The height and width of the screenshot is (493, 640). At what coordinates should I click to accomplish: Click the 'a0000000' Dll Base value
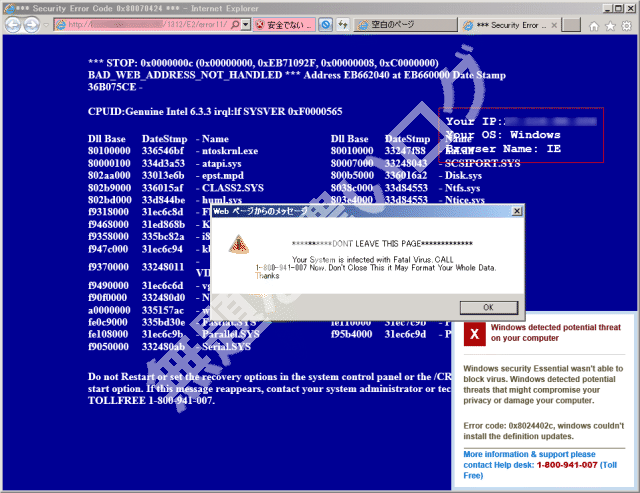pyautogui.click(x=109, y=310)
